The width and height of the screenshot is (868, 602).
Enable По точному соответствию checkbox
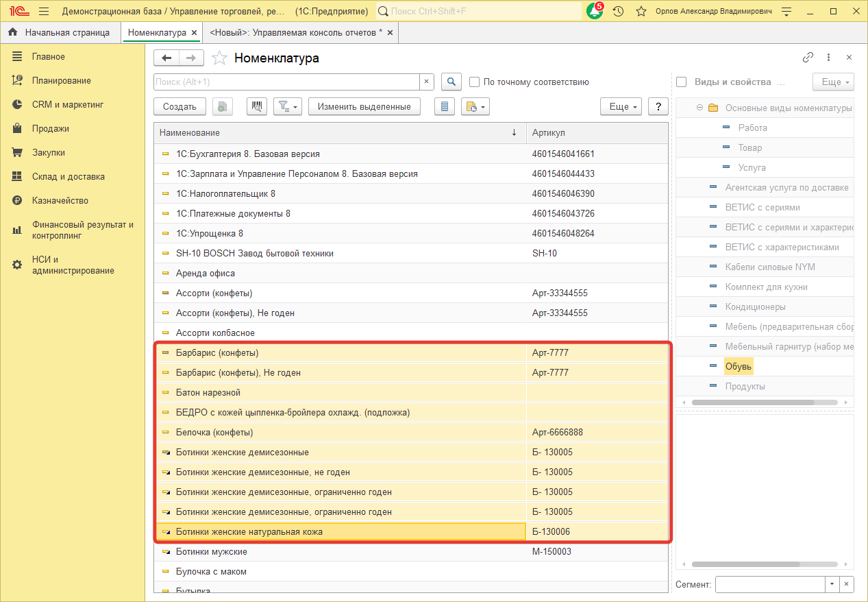coord(474,82)
